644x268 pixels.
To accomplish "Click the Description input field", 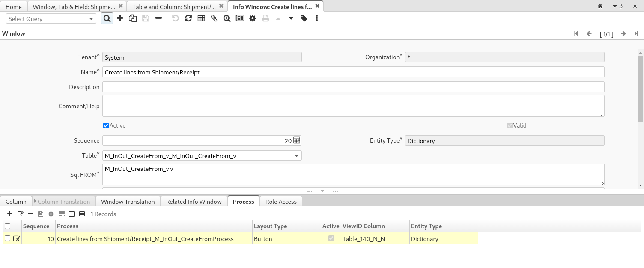I will click(x=353, y=86).
